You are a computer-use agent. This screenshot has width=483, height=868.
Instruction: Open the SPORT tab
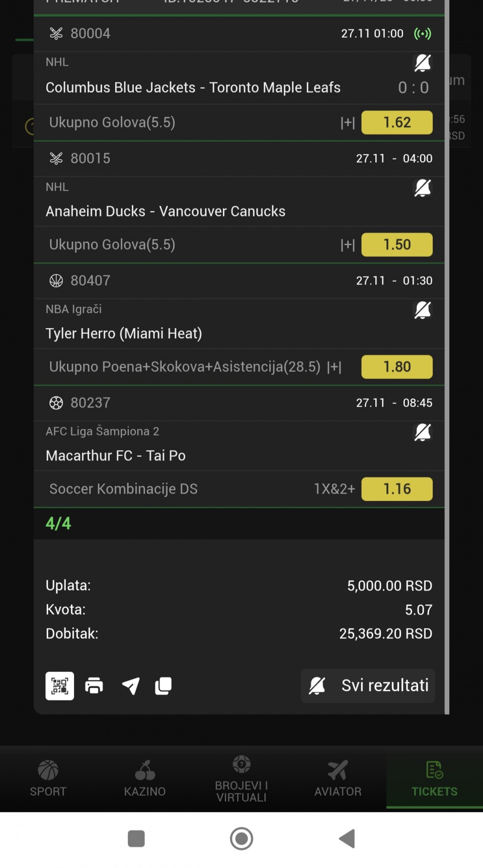tap(48, 779)
